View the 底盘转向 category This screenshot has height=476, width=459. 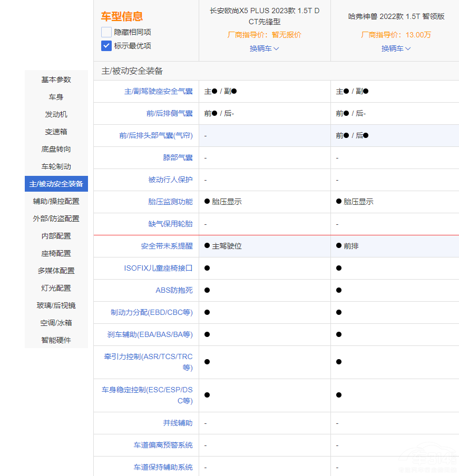[56, 149]
